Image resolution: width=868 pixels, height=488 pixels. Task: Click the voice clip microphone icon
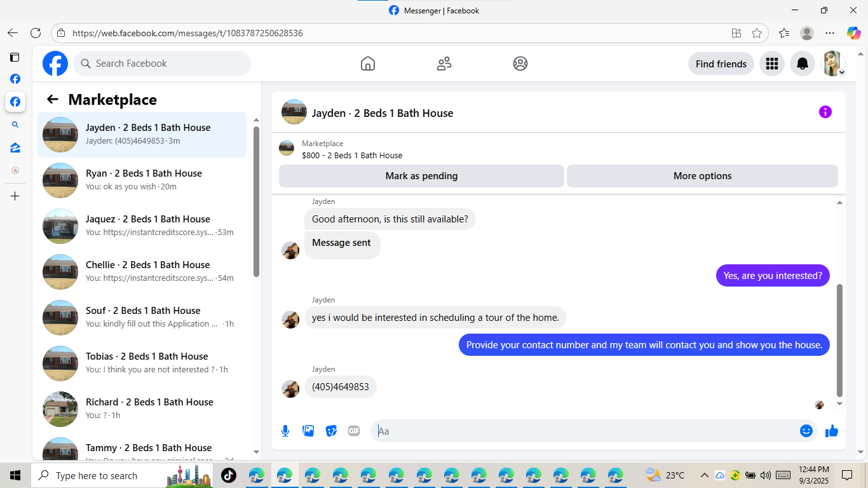click(285, 431)
